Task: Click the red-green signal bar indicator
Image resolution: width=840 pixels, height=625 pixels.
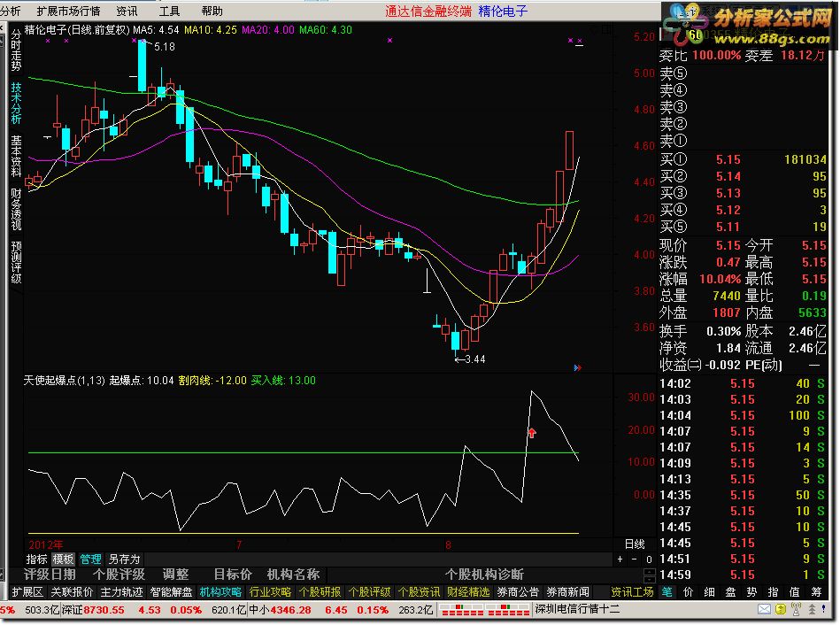Action: click(484, 610)
